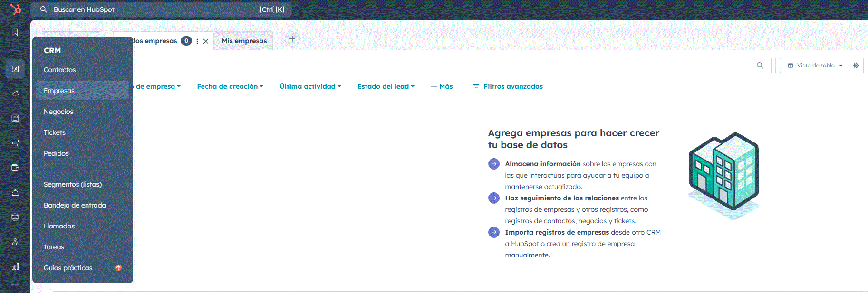Expand the Última actividad filter

(x=310, y=86)
